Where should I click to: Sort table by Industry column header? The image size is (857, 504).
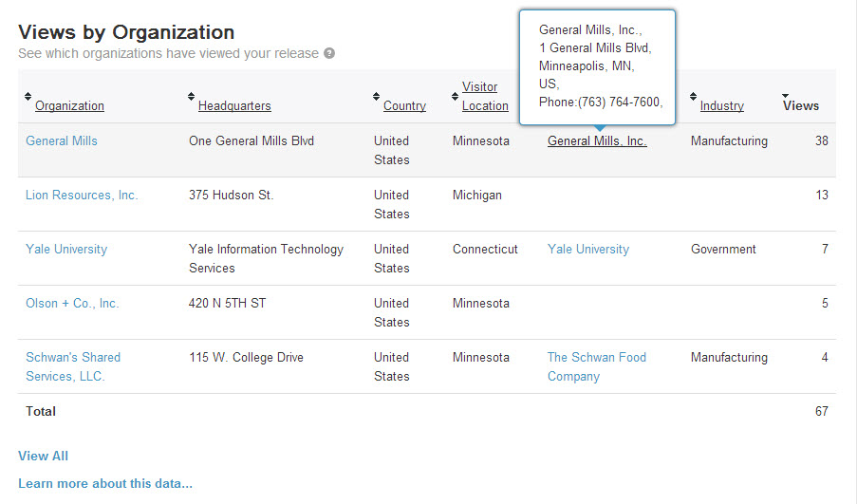[x=721, y=106]
